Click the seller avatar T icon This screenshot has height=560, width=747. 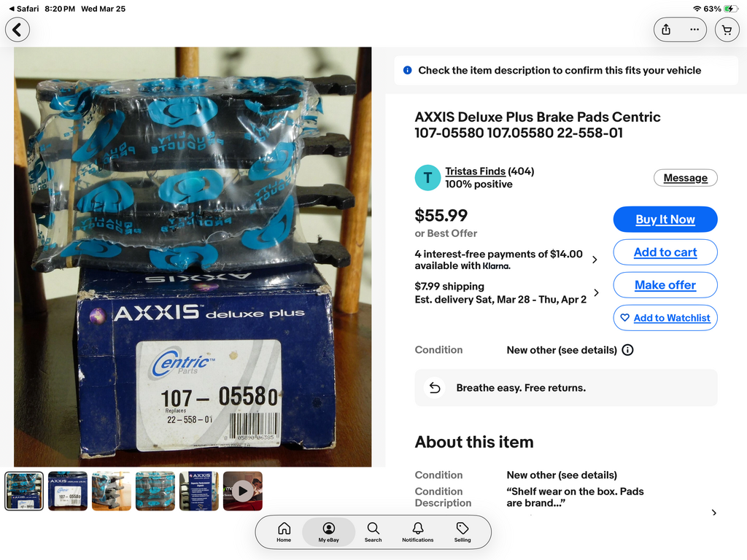coord(427,178)
